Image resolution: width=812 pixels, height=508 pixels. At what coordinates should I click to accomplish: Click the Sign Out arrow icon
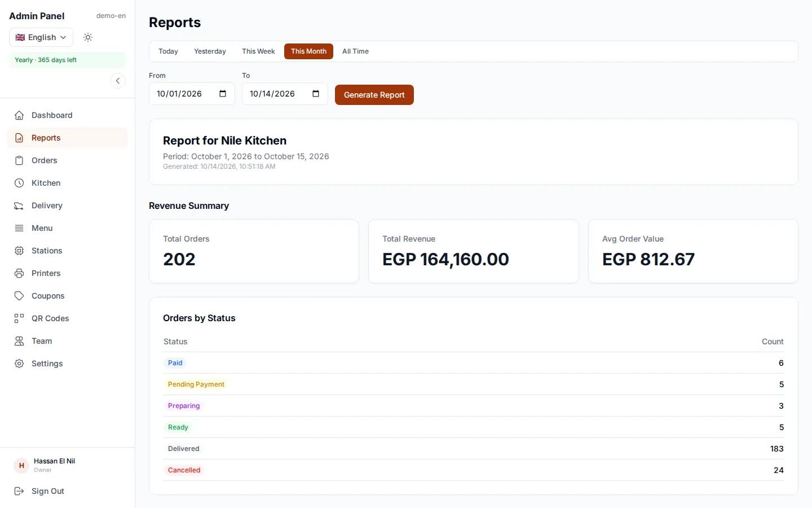click(x=19, y=491)
